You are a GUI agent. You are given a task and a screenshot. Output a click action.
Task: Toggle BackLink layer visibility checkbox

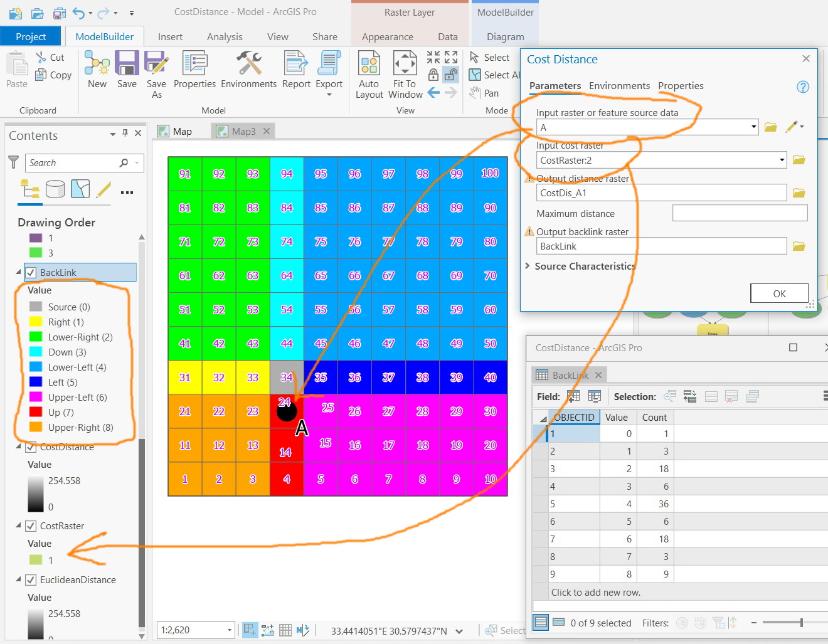[31, 273]
